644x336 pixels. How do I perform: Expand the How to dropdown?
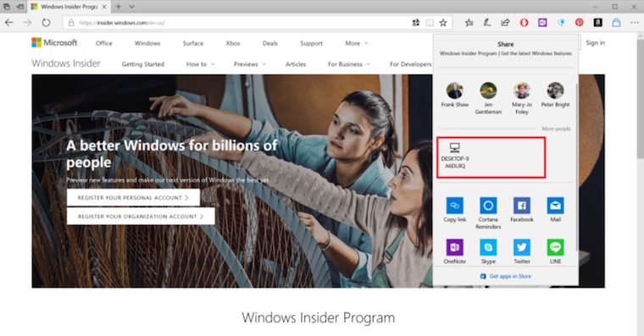[201, 64]
